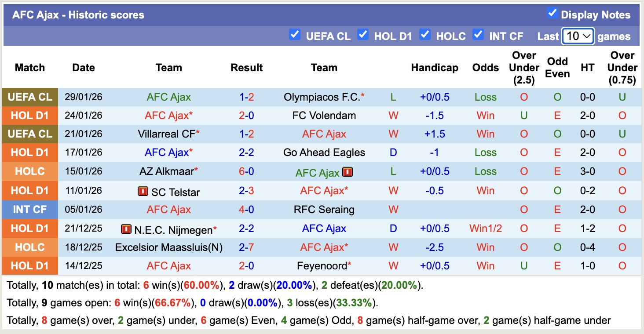Select the AFC Ajax link in the top match row
644x334 pixels.
tap(169, 96)
